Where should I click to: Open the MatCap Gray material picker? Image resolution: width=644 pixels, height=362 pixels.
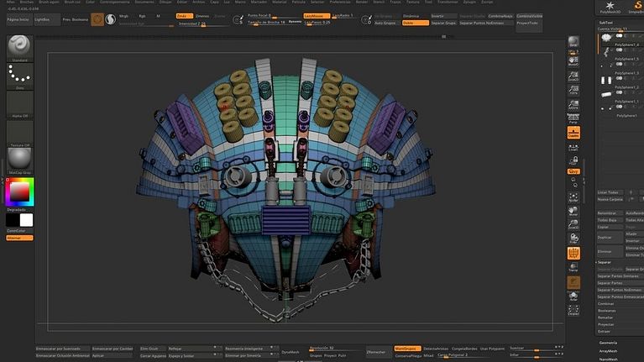19,161
